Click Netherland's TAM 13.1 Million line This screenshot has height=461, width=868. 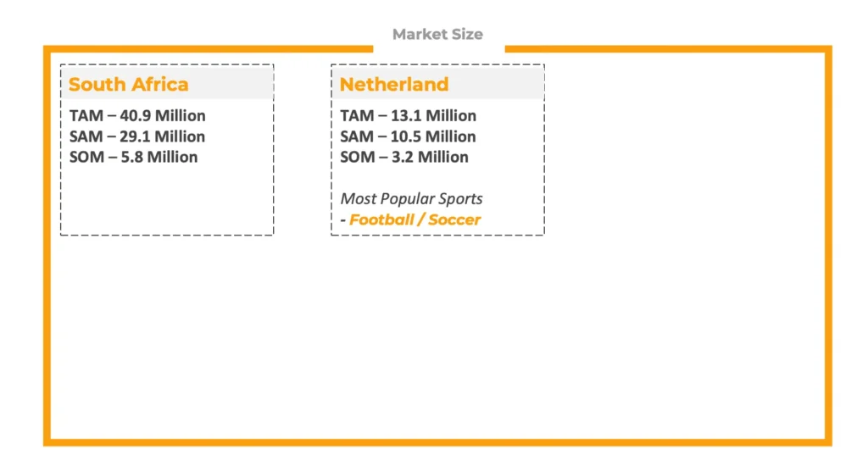pyautogui.click(x=409, y=116)
